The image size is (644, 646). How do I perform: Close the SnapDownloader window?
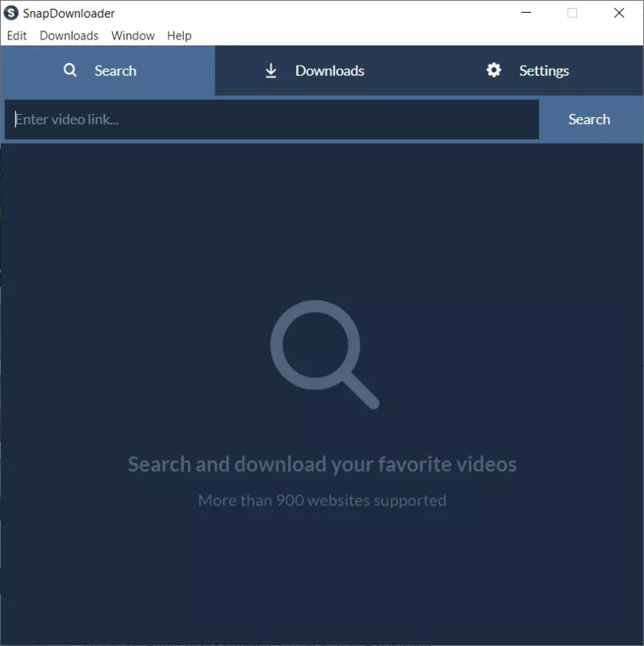619,13
